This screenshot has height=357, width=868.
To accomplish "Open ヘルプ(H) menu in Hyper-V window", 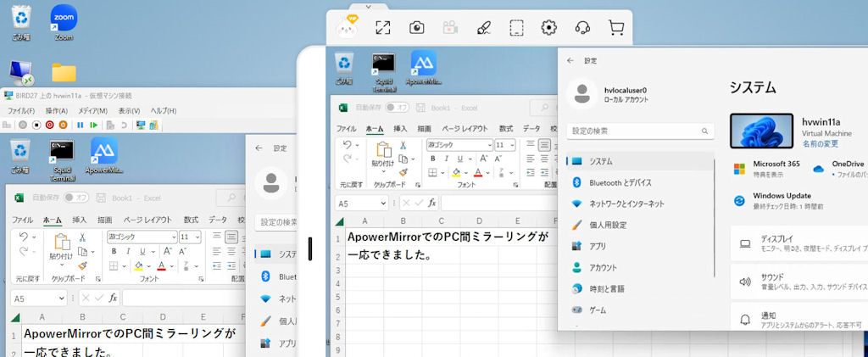I will (164, 111).
